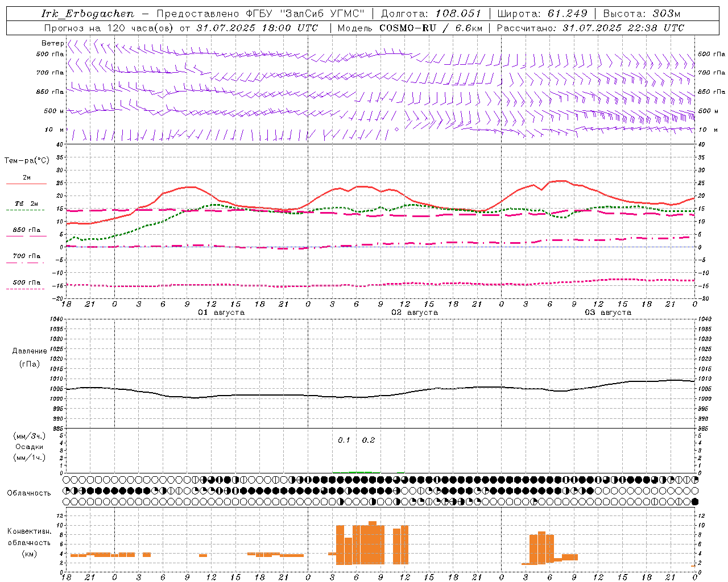
Task: Click the 'Конвективн.' convective cloud label
Action: [30, 531]
